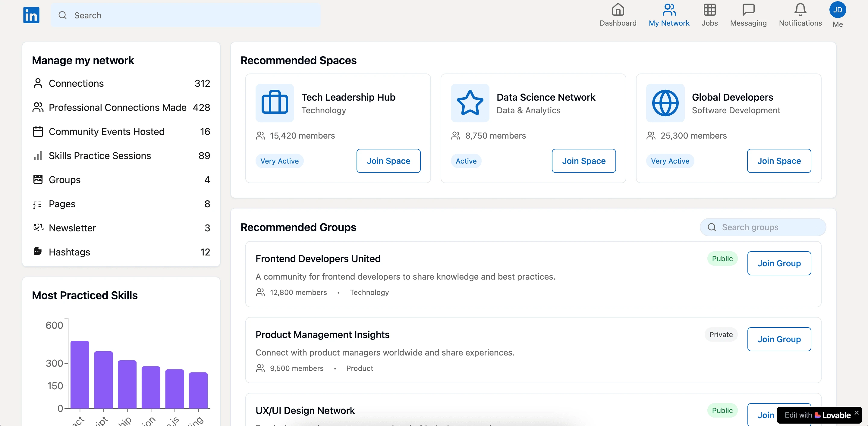Click the Community Events Hosted calendar icon
The width and height of the screenshot is (868, 426).
pos(38,131)
